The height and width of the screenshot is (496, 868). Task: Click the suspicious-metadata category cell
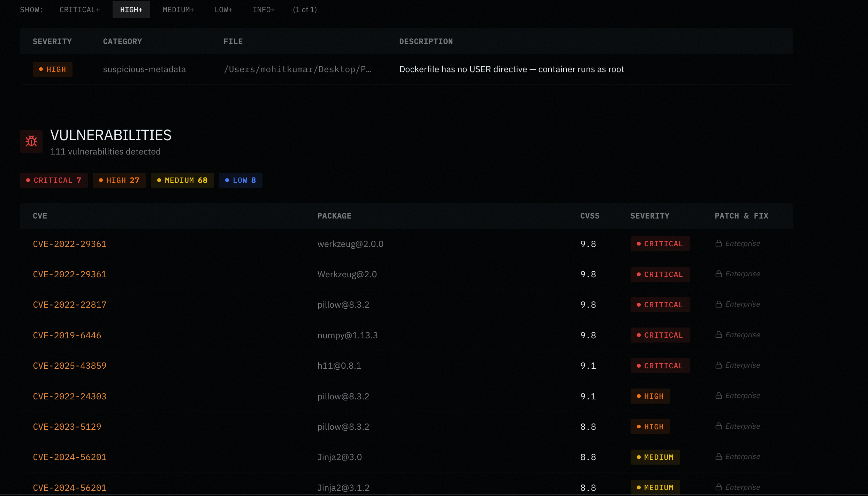(144, 69)
